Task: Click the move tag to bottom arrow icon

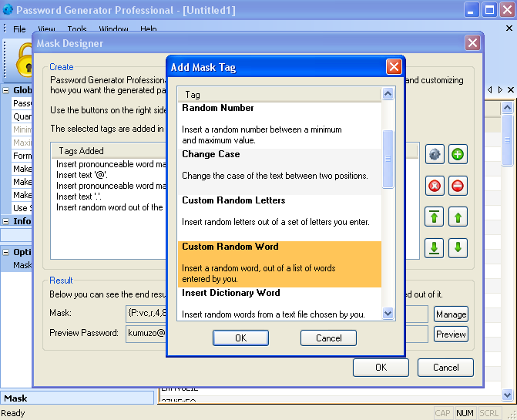Action: click(435, 248)
